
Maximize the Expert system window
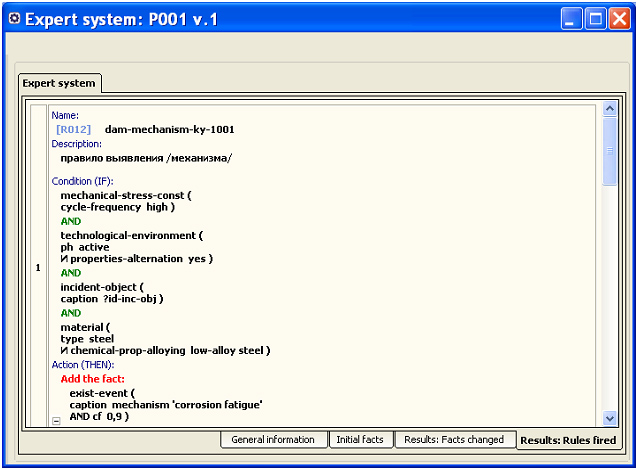pos(595,19)
